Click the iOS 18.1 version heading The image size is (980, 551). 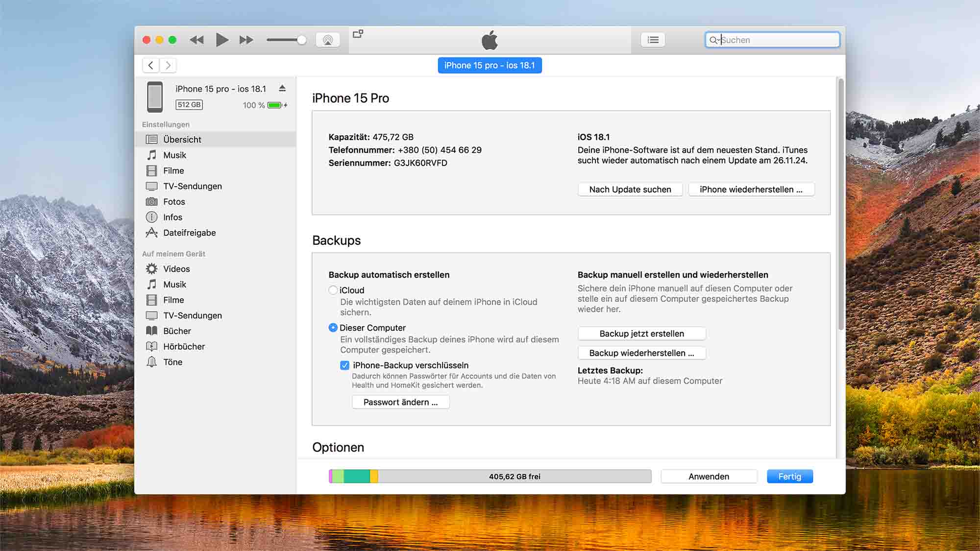coord(593,137)
